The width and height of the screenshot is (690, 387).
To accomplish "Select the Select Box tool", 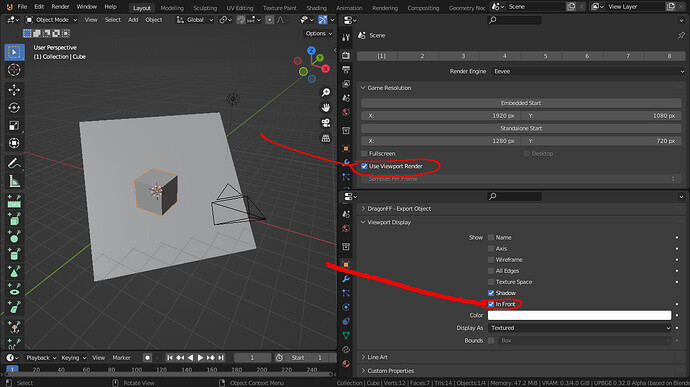I will [14, 52].
